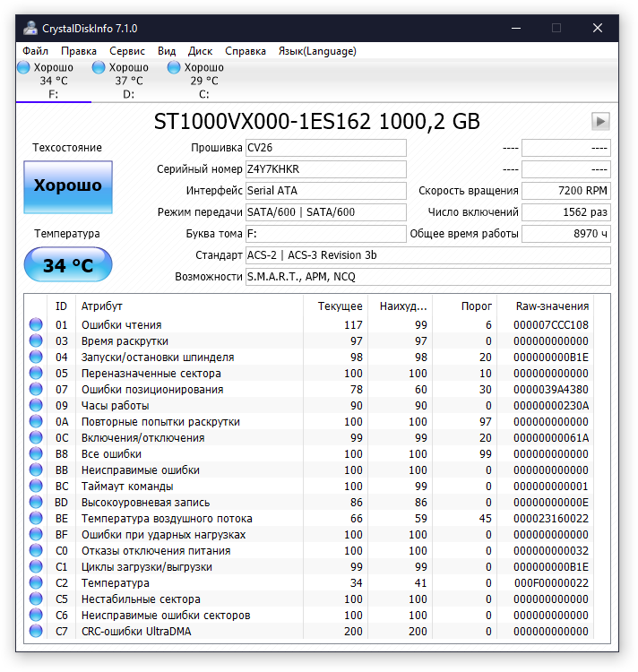Click the Хорошо health status button
This screenshot has width=638, height=672.
point(68,187)
